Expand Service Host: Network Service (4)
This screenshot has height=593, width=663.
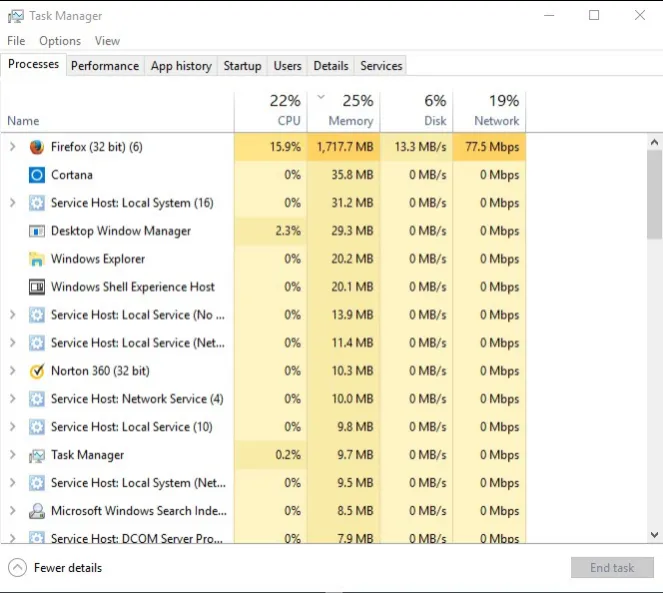point(13,398)
